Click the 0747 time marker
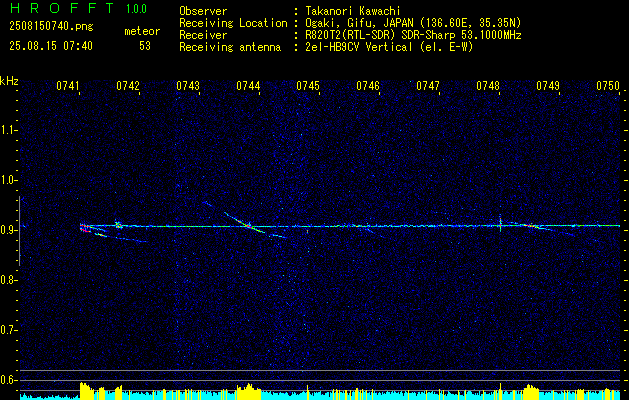This screenshot has width=629, height=400. pyautogui.click(x=428, y=85)
